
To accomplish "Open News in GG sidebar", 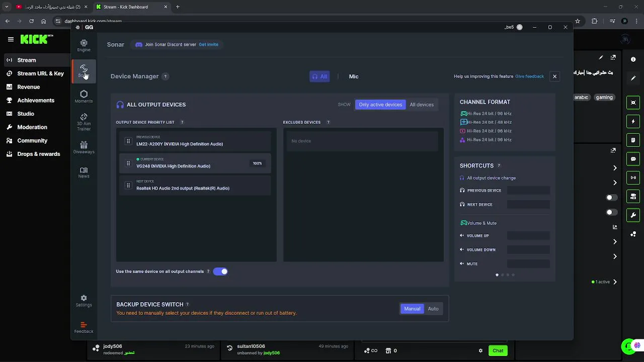I will click(x=84, y=172).
